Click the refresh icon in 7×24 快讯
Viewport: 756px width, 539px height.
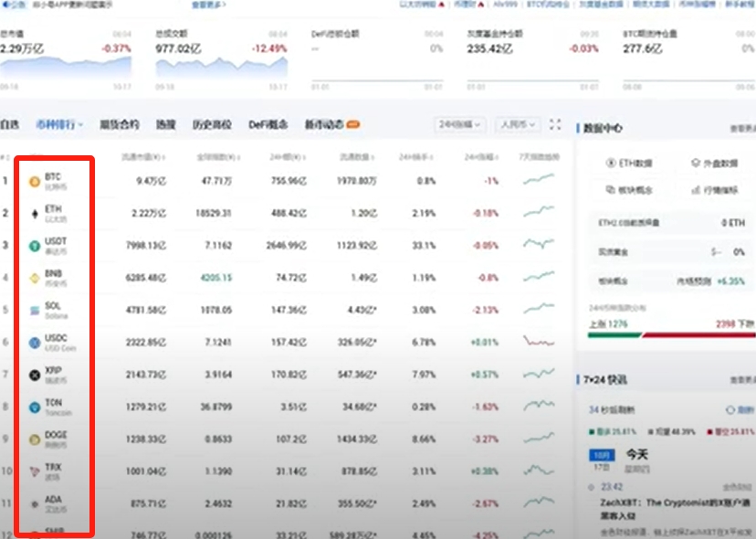[730, 410]
